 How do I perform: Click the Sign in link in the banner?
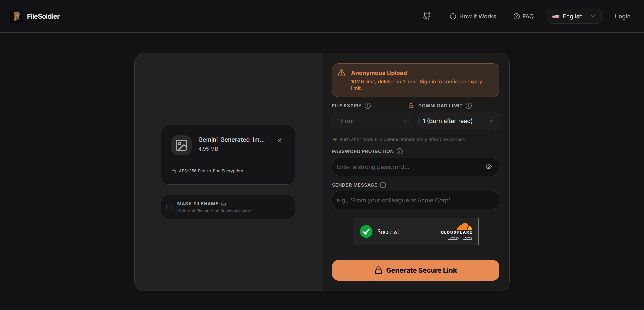click(x=427, y=82)
